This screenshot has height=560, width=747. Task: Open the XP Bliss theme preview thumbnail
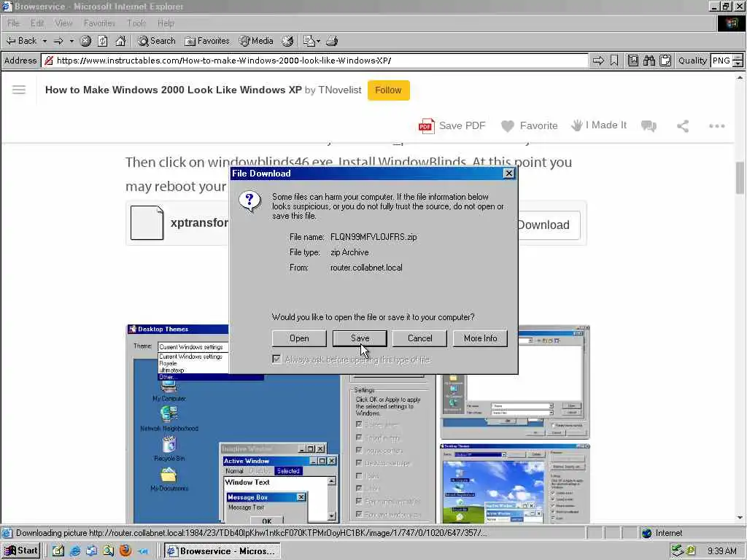click(x=515, y=483)
